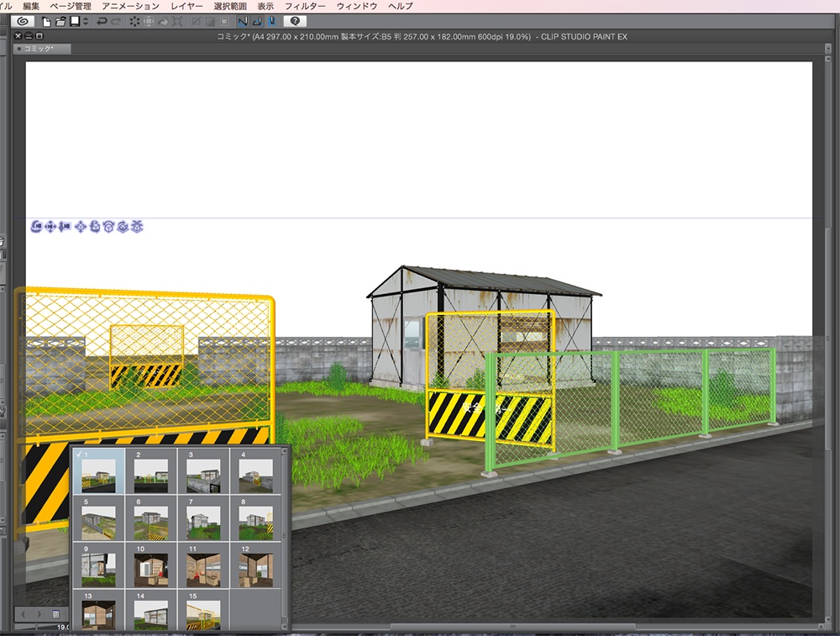Open the 表示 menu
The width and height of the screenshot is (840, 636).
coord(265,6)
